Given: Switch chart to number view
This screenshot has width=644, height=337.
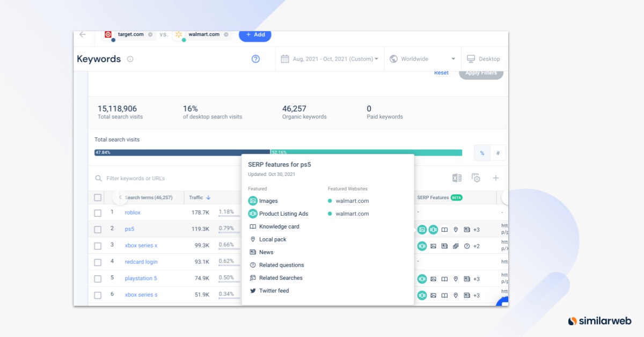Looking at the screenshot, I should tap(497, 153).
